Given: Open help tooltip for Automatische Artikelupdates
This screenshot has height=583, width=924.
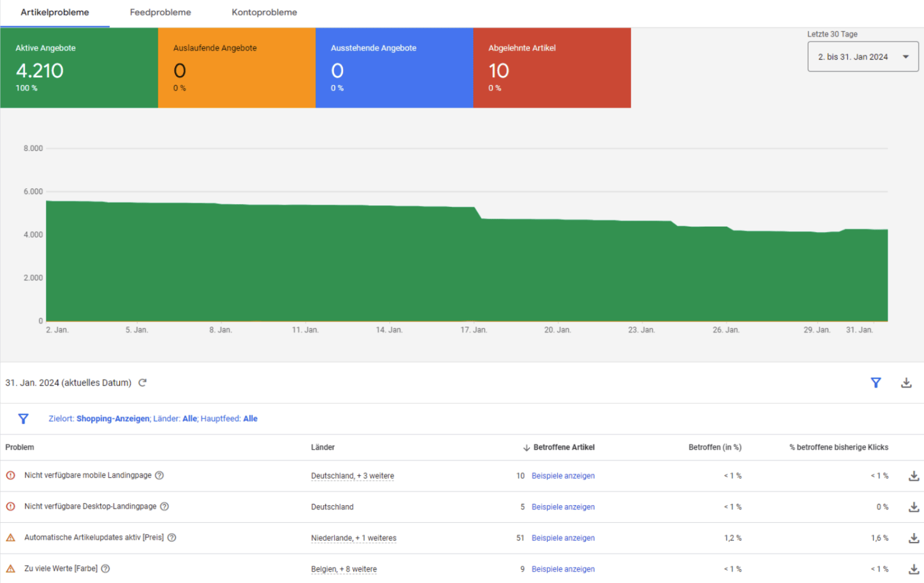Looking at the screenshot, I should (171, 537).
